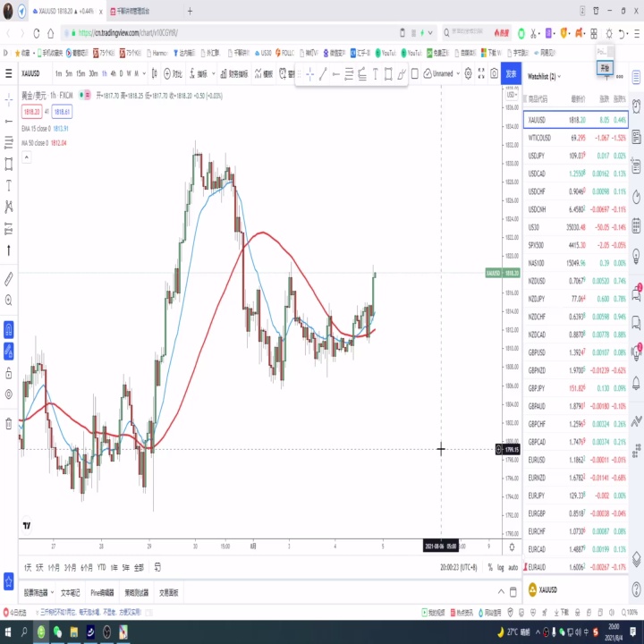Select the 1天 one-day date range
The height and width of the screenshot is (644, 644).
coord(28,567)
